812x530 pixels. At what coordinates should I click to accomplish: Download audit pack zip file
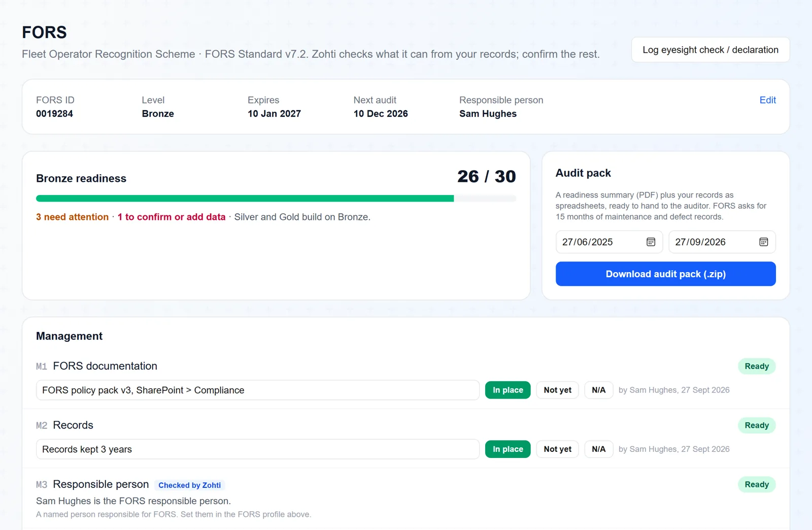(x=665, y=274)
